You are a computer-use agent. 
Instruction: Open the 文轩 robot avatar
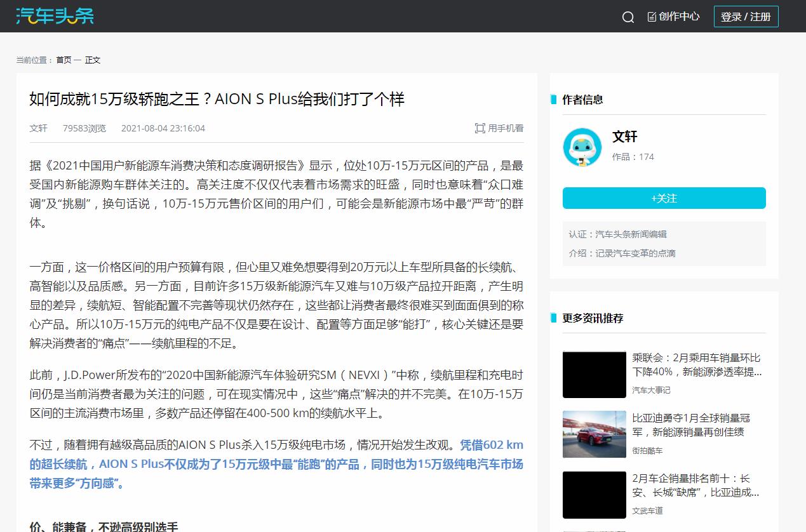582,147
